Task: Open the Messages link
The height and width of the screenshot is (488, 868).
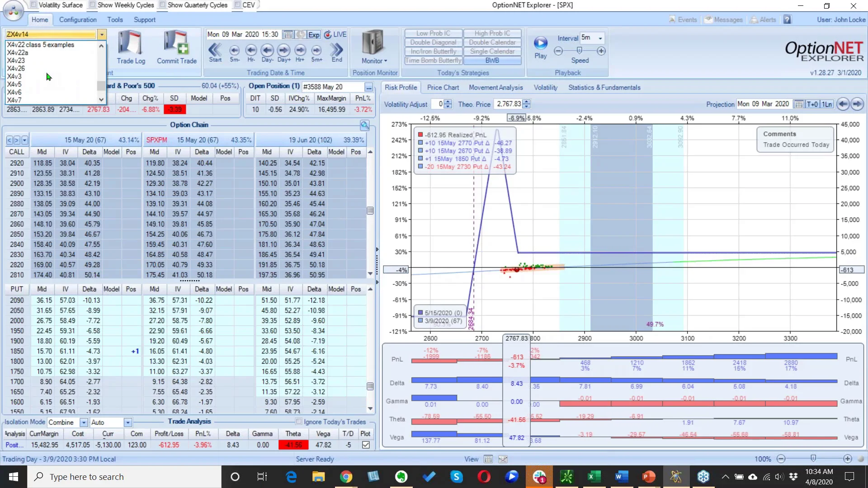Action: coord(723,20)
